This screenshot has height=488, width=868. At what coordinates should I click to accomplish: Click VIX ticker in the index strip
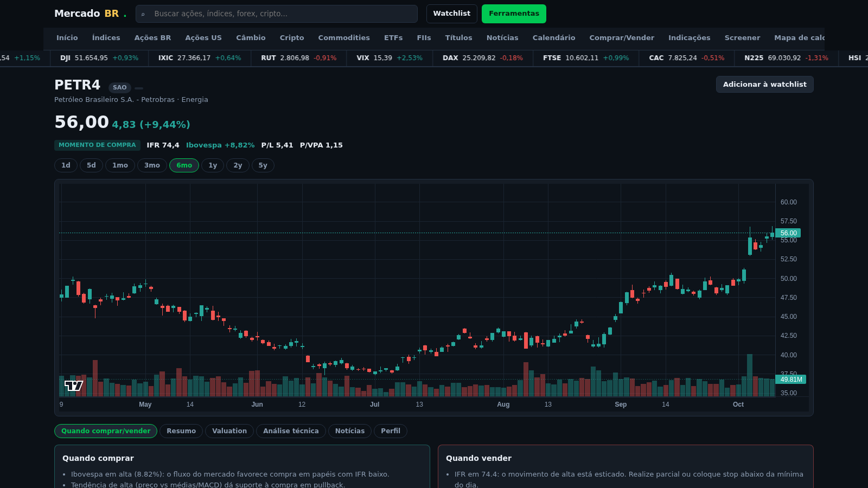pos(390,58)
